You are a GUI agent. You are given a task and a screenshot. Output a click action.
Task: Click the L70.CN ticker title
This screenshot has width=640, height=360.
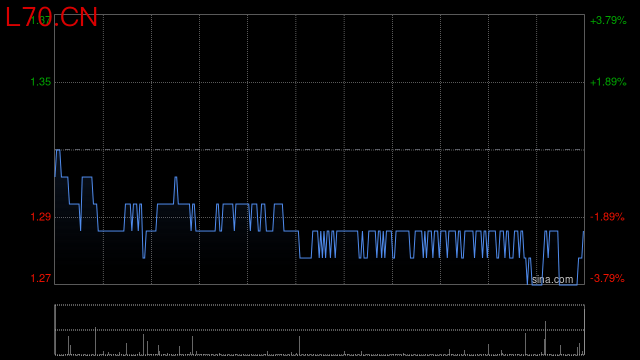[x=51, y=18]
